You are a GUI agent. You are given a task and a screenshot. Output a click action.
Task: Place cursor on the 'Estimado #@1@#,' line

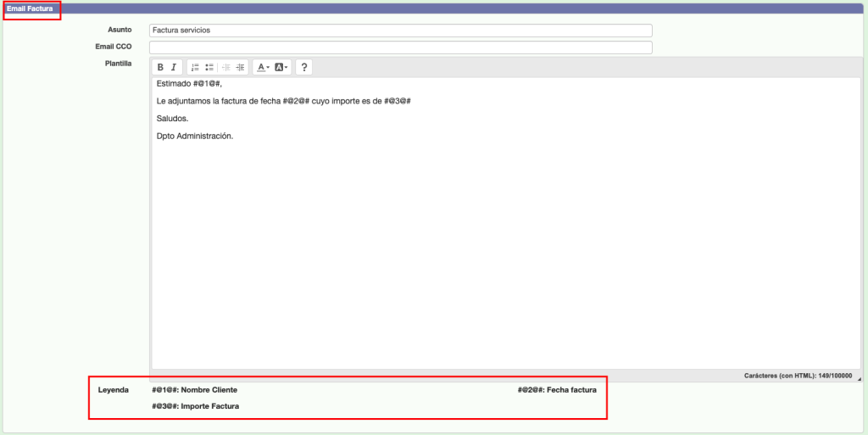pos(189,84)
